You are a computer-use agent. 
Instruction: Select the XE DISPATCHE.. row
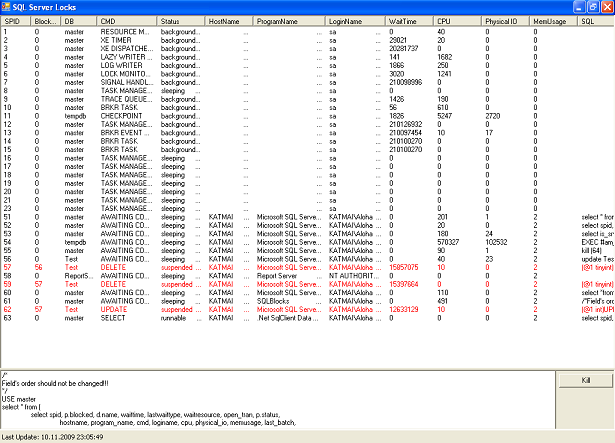(307, 49)
